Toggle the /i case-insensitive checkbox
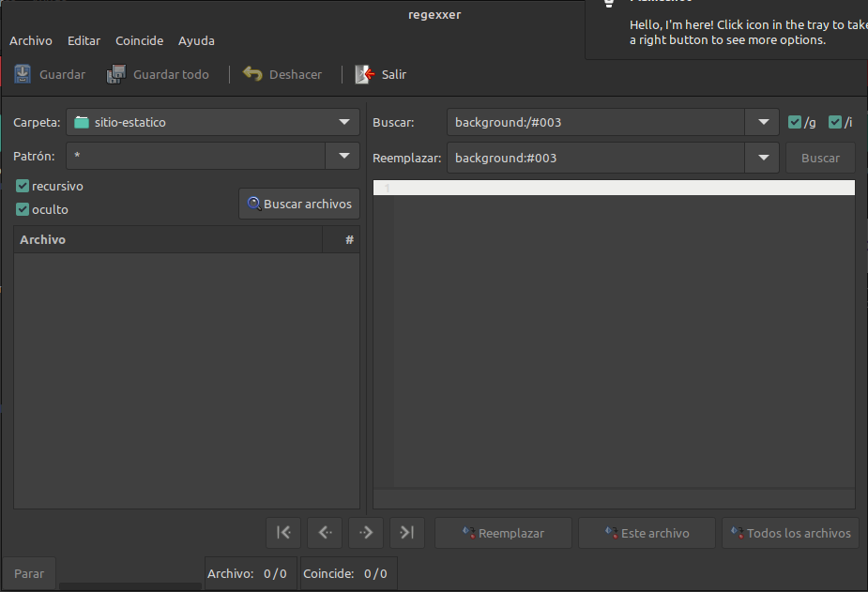868x592 pixels. point(835,122)
